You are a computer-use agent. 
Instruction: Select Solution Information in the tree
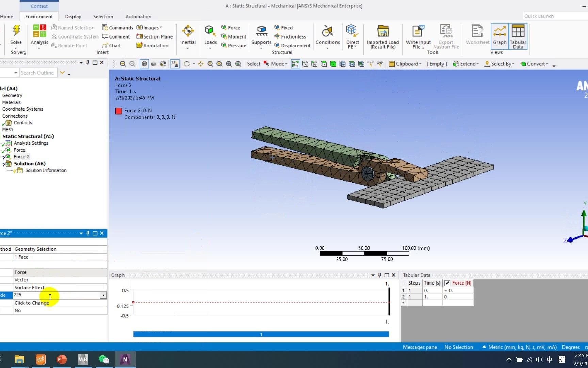point(46,170)
